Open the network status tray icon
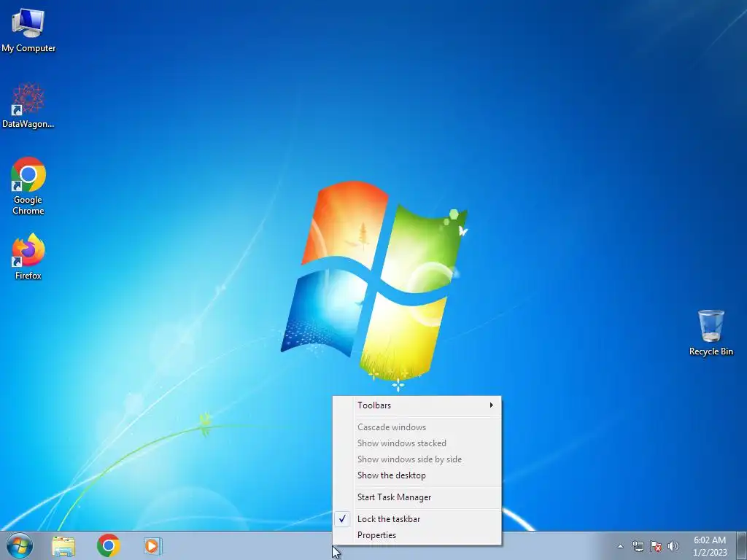Image resolution: width=747 pixels, height=560 pixels. (x=638, y=546)
